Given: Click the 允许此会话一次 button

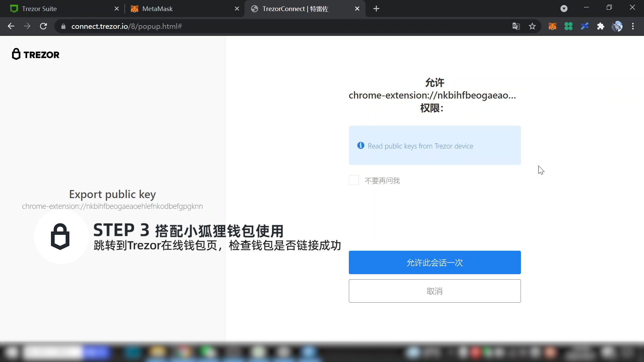Looking at the screenshot, I should (x=435, y=262).
